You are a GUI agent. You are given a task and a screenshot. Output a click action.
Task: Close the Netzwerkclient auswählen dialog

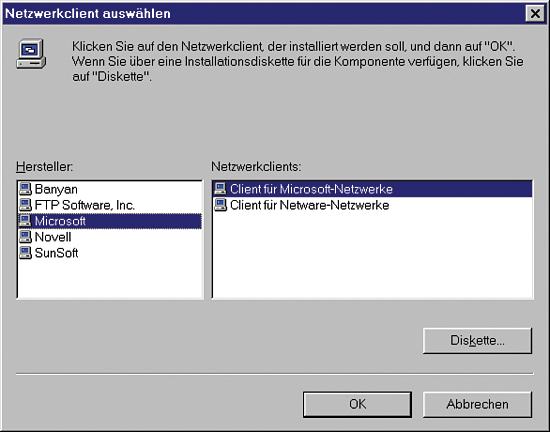[535, 14]
